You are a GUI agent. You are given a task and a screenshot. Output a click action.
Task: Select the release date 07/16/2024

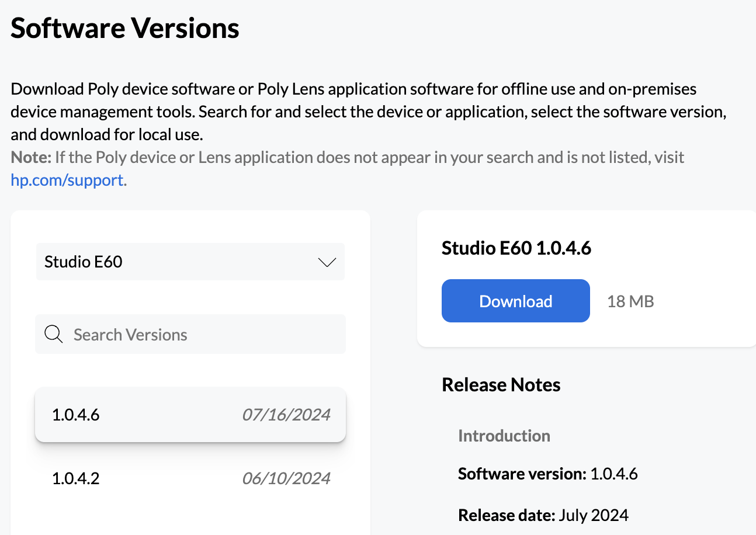coord(286,415)
